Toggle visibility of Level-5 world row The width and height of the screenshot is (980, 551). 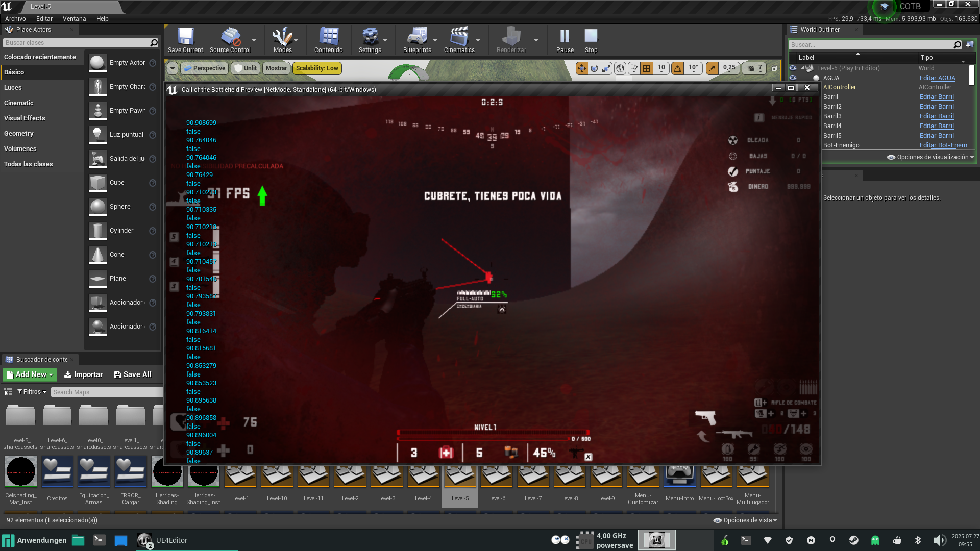[793, 68]
